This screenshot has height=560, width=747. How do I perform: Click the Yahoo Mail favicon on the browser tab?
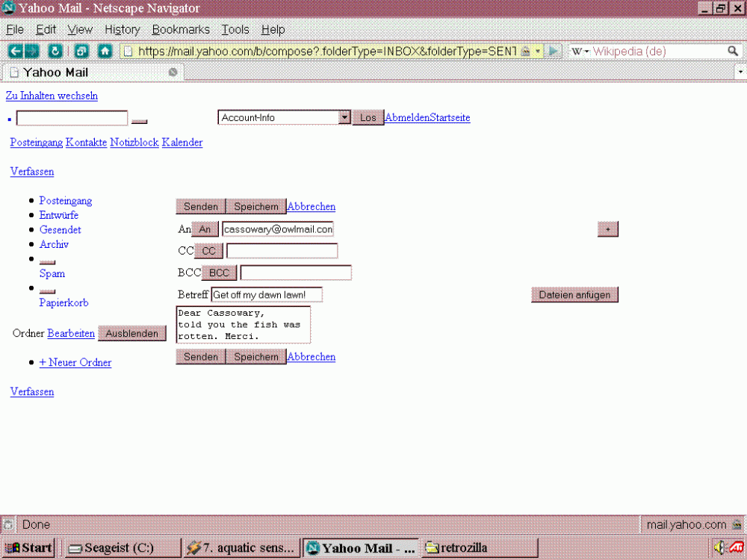13,72
